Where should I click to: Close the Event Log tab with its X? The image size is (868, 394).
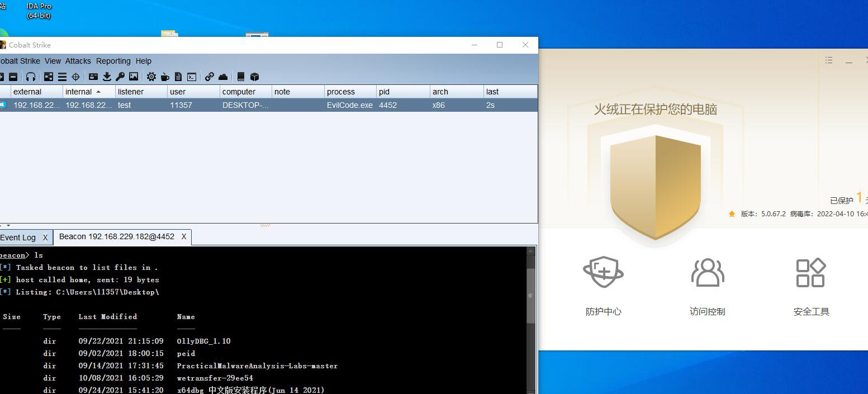(x=46, y=237)
